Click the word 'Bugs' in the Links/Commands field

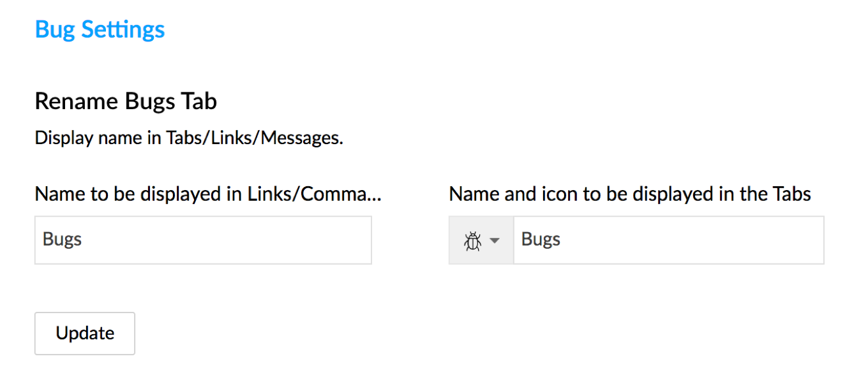point(62,240)
